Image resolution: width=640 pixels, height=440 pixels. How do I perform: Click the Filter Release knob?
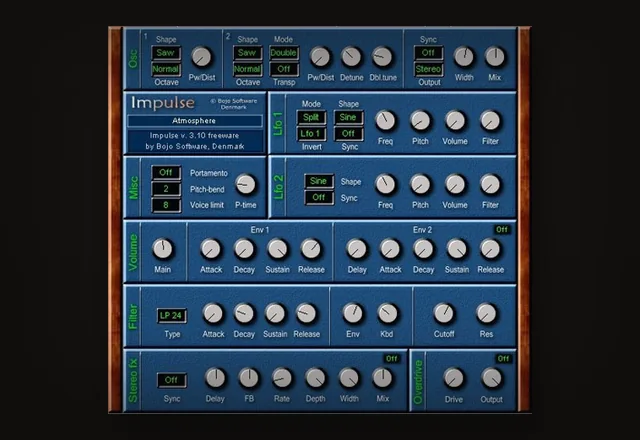click(306, 313)
